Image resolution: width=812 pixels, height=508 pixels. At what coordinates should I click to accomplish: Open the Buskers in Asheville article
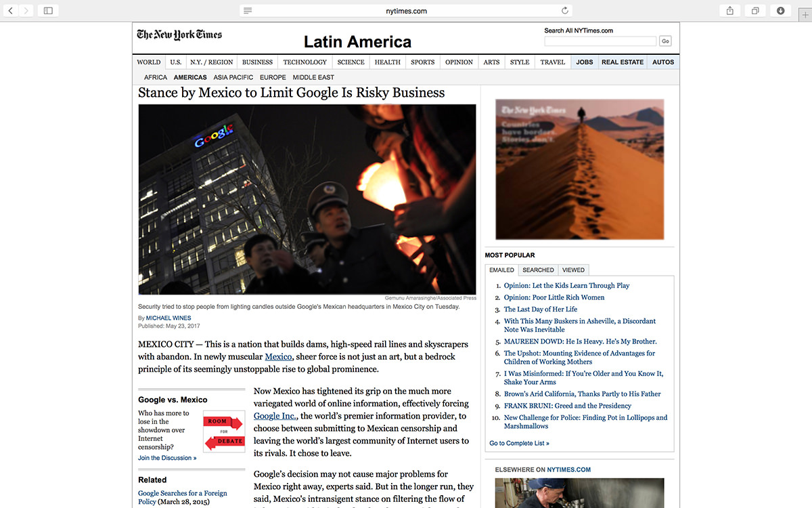tap(580, 325)
